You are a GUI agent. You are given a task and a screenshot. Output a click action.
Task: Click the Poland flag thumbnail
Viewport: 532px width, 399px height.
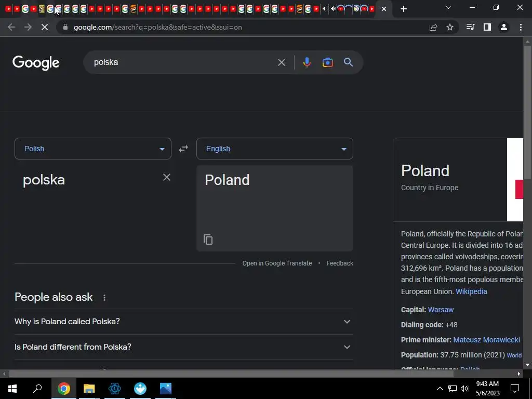coord(515,180)
